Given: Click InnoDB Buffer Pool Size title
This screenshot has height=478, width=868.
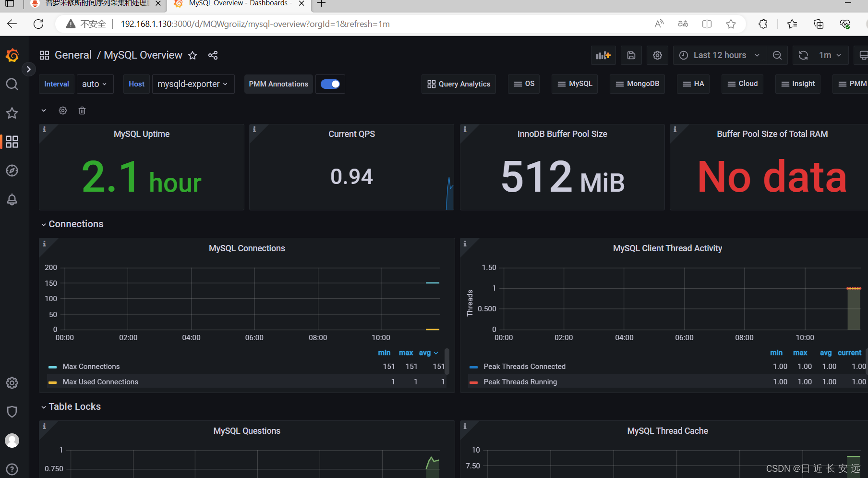Looking at the screenshot, I should pos(562,134).
